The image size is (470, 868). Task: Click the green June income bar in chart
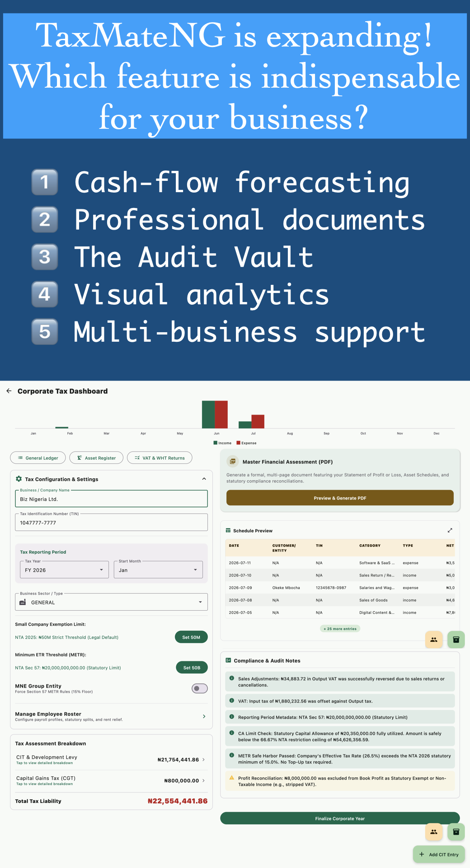[208, 414]
